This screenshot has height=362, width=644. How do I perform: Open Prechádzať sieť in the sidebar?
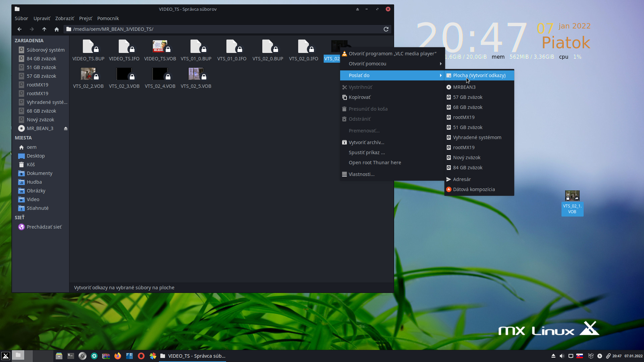[x=44, y=227]
